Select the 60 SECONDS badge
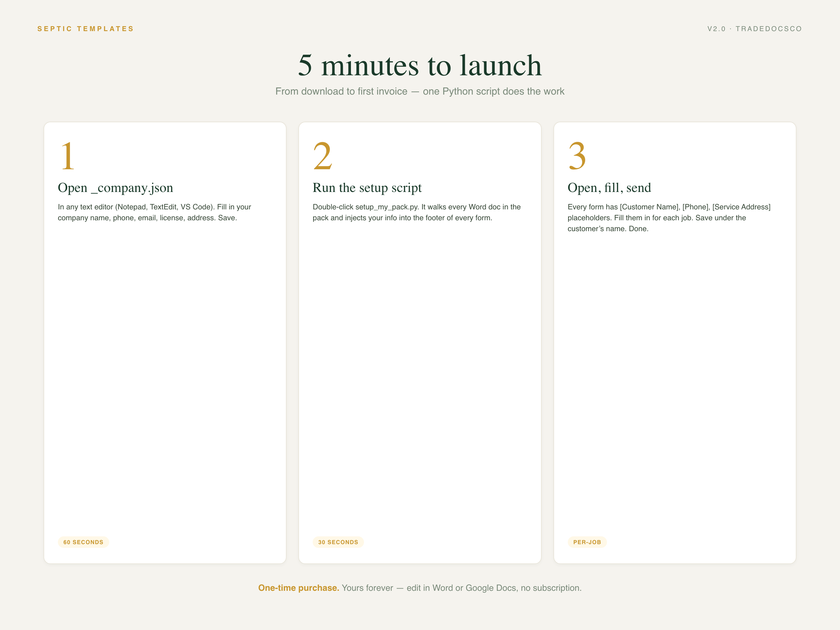Screen dimensions: 840x630 tap(83, 542)
